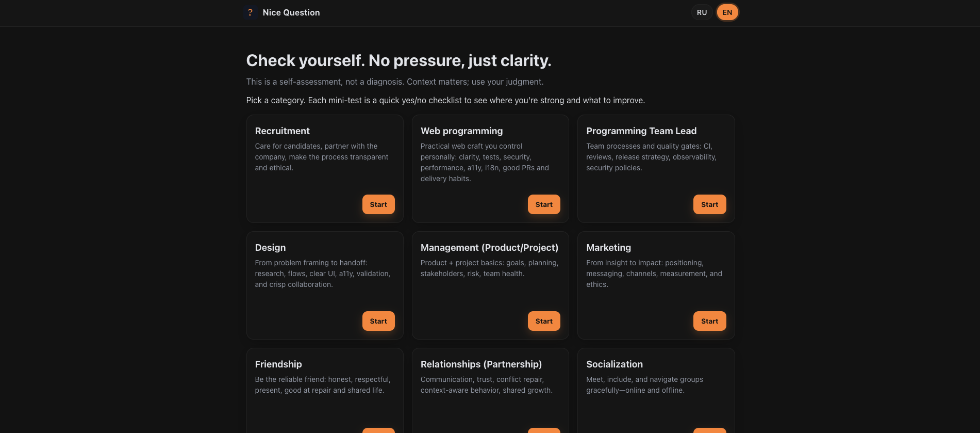Switch language to RU
980x433 pixels.
coord(702,12)
